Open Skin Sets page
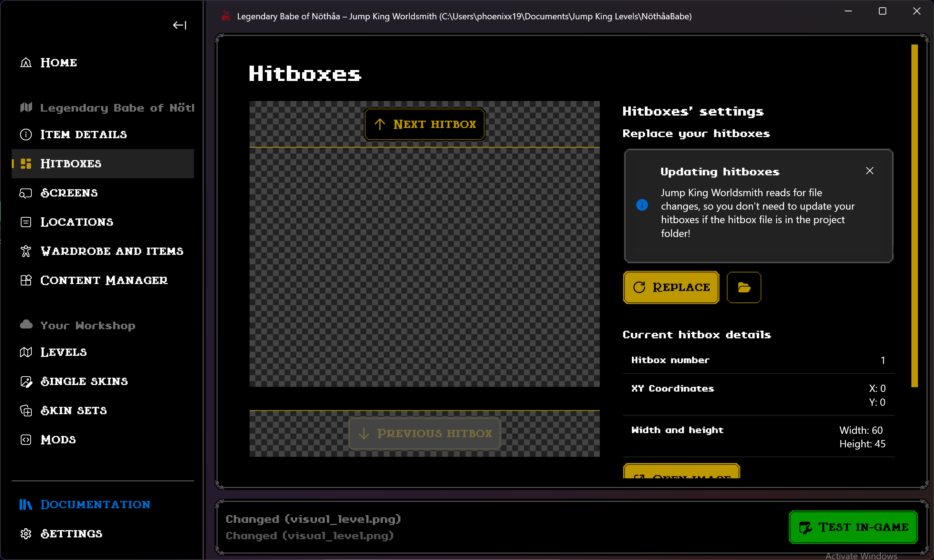Screen dimensions: 934x560 [x=103, y=410]
